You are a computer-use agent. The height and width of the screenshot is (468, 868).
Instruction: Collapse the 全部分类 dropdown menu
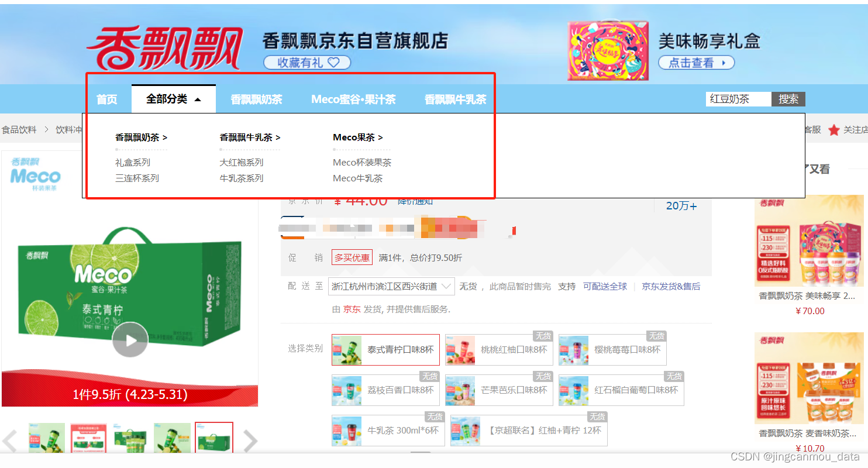point(174,99)
